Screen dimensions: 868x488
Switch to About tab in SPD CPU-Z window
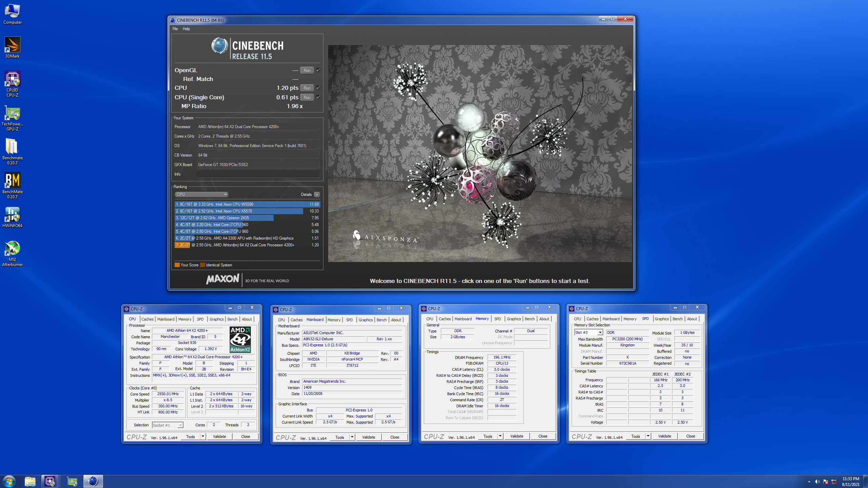(x=692, y=319)
